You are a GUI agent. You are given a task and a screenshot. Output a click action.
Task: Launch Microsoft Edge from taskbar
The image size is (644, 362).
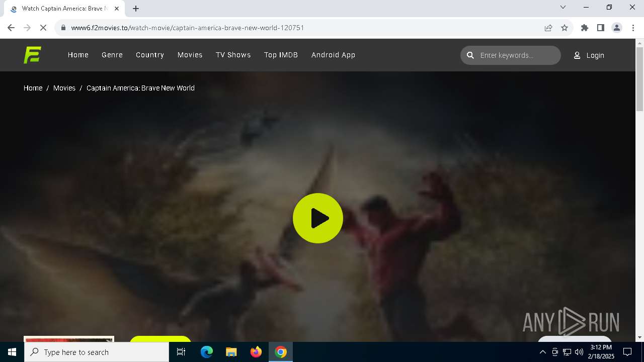pyautogui.click(x=207, y=352)
